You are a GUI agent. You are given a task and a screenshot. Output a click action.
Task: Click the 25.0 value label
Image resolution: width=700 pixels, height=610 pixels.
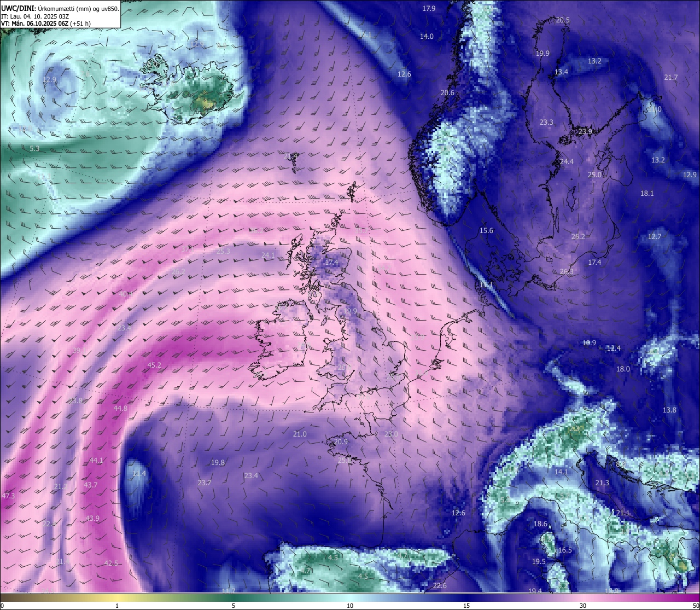[x=594, y=175]
